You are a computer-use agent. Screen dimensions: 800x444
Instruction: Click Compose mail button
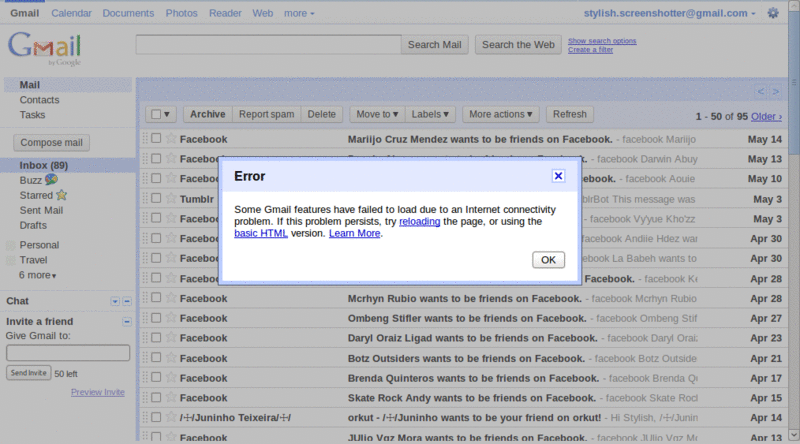[52, 142]
